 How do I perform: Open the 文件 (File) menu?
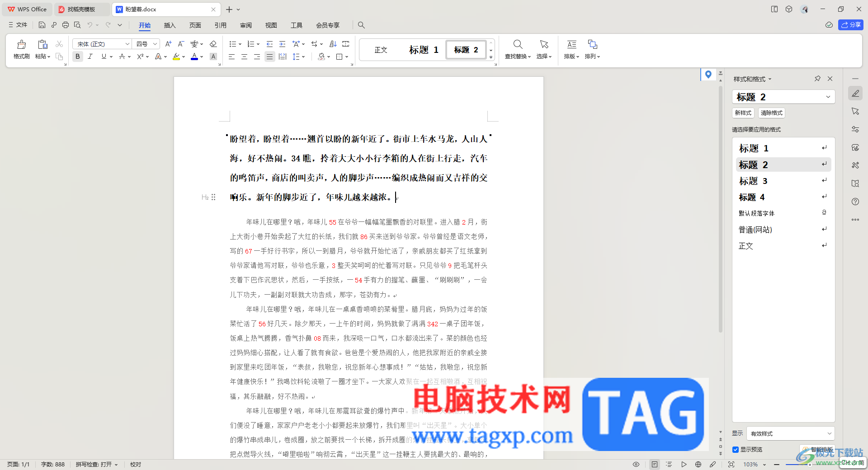click(18, 25)
